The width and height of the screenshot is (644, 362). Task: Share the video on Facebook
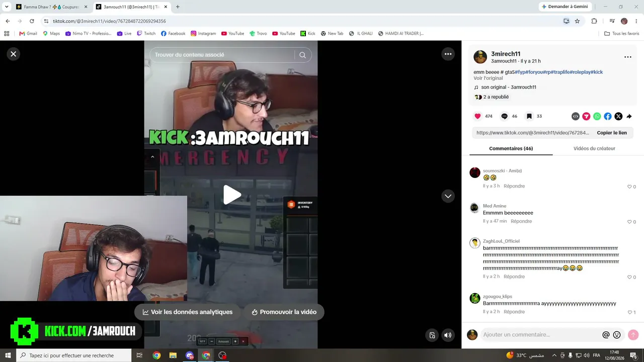[x=608, y=116]
